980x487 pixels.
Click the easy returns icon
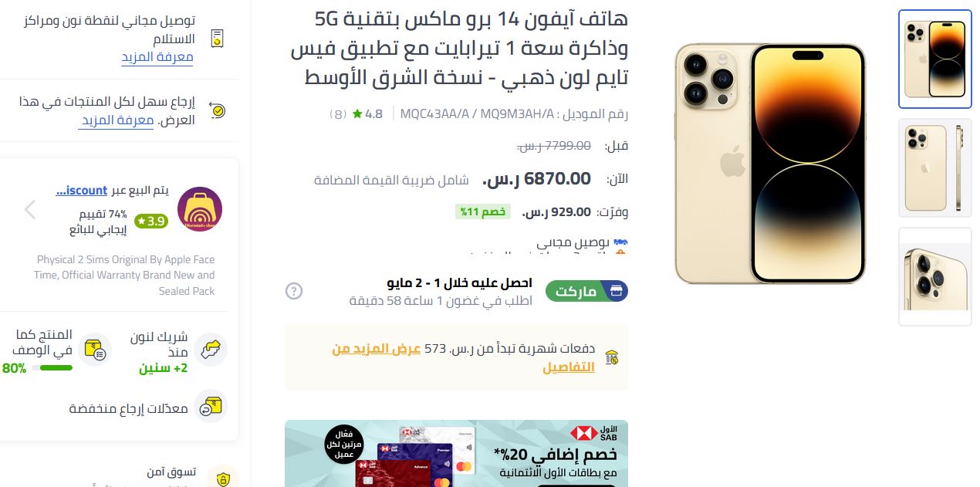pos(217,111)
